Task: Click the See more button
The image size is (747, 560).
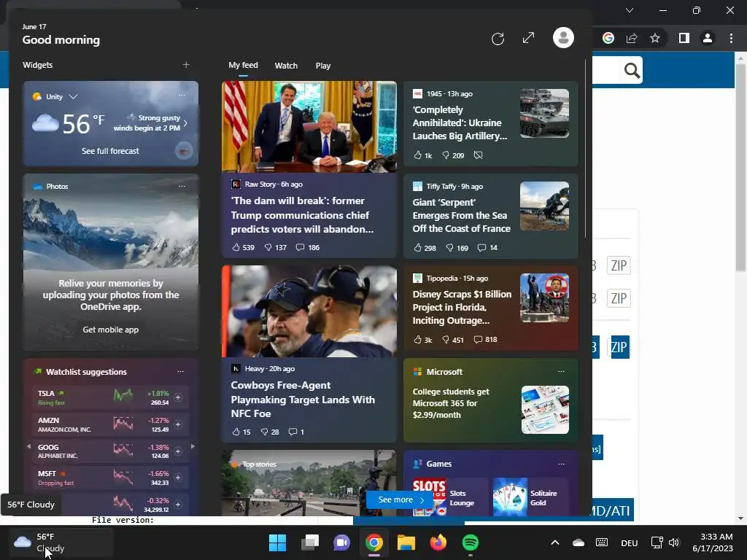Action: [400, 499]
